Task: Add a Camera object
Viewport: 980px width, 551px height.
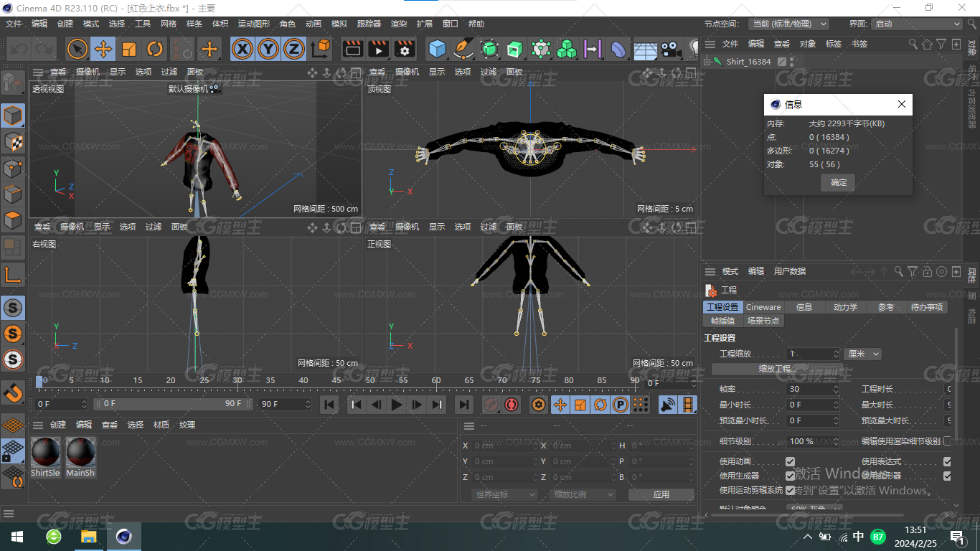Action: pyautogui.click(x=670, y=49)
